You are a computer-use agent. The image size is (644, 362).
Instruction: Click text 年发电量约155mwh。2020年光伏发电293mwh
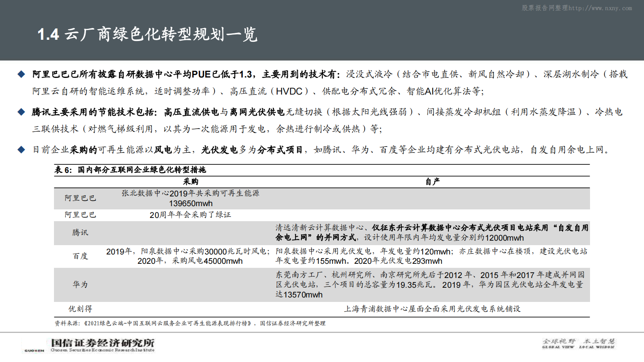pos(359,261)
